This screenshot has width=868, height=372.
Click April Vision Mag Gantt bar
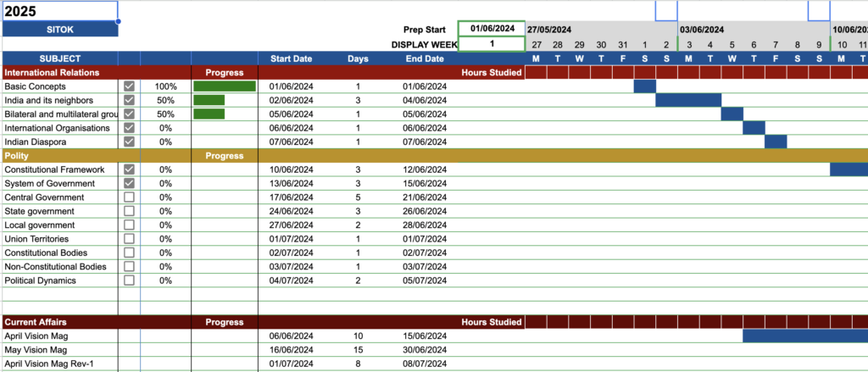[805, 336]
